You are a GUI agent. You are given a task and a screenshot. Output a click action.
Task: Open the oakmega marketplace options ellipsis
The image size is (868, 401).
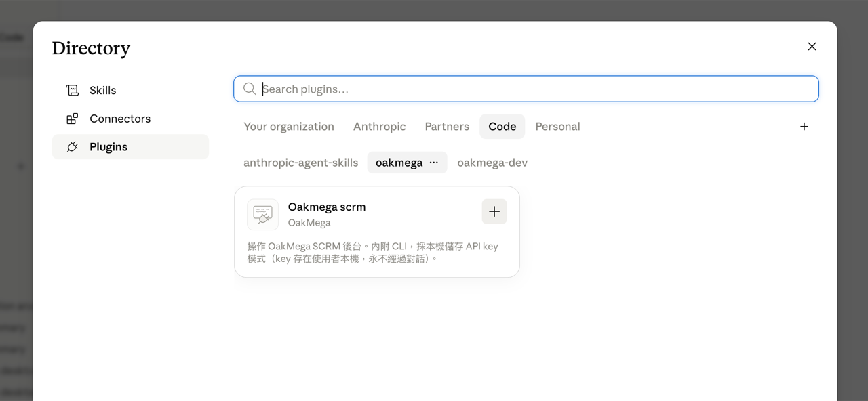pyautogui.click(x=434, y=163)
